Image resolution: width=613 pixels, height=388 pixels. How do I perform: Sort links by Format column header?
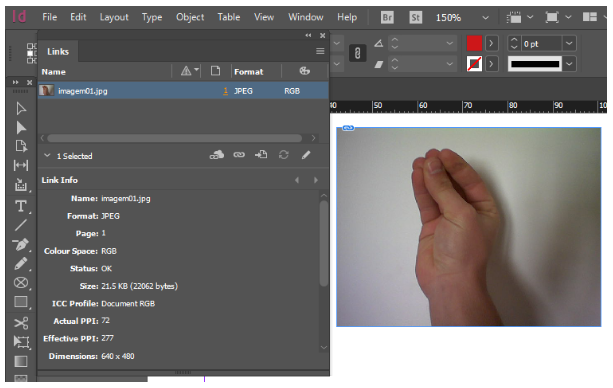[249, 72]
